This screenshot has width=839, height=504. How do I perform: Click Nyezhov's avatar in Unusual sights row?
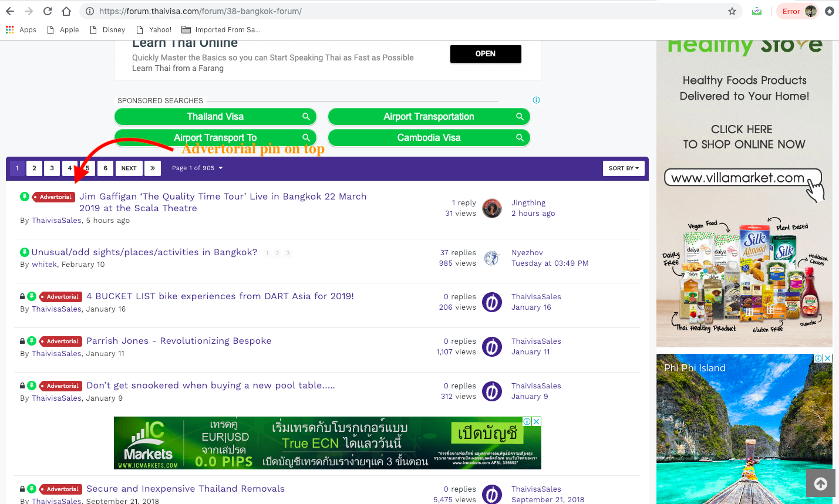[x=492, y=258]
